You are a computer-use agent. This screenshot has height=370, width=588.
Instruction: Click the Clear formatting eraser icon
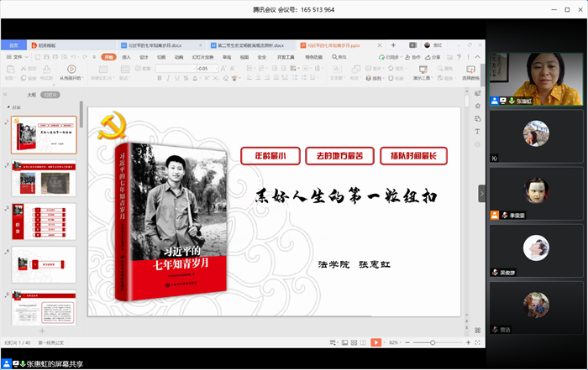[225, 78]
